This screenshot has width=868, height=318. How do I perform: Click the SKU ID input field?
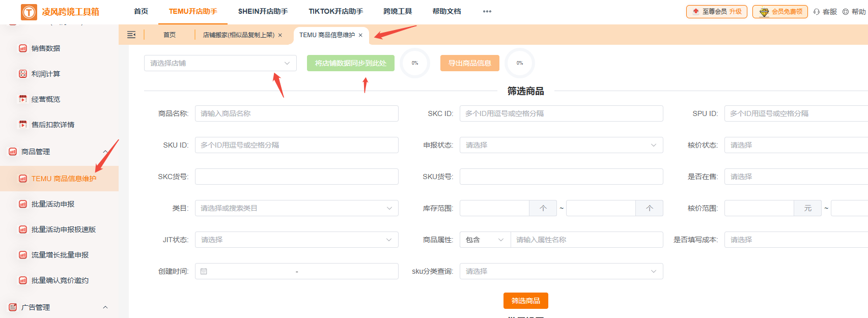point(297,145)
